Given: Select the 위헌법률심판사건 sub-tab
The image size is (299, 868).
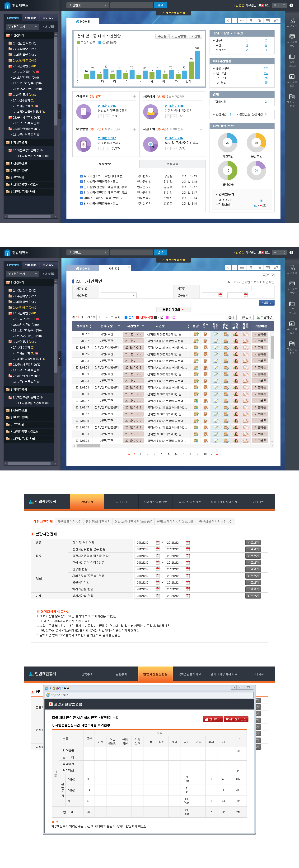Looking at the screenshot, I should (x=69, y=522).
